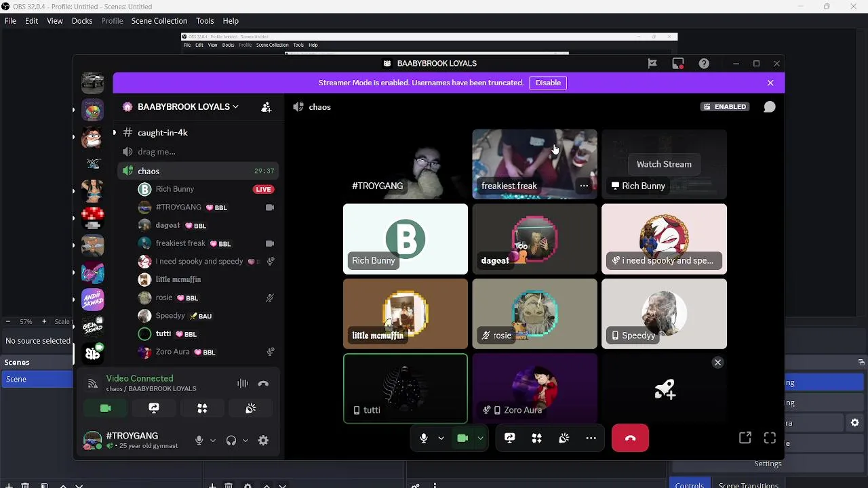Zoom in OBS preview with plus
This screenshot has height=488, width=868.
click(43, 321)
